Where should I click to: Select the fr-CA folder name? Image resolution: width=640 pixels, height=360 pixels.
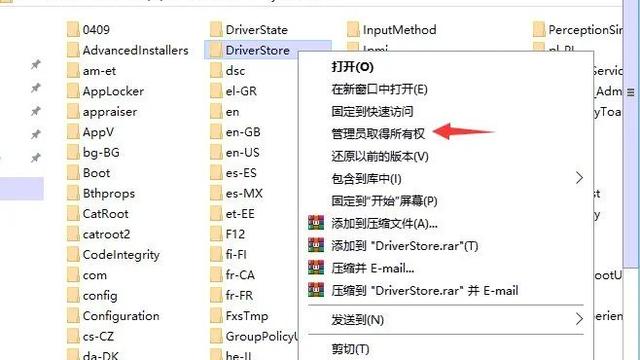pyautogui.click(x=240, y=275)
